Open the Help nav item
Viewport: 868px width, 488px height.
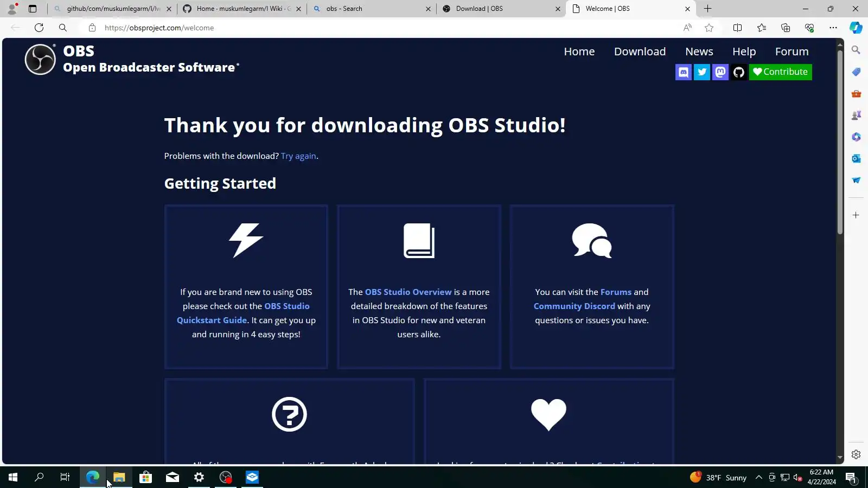click(x=744, y=52)
